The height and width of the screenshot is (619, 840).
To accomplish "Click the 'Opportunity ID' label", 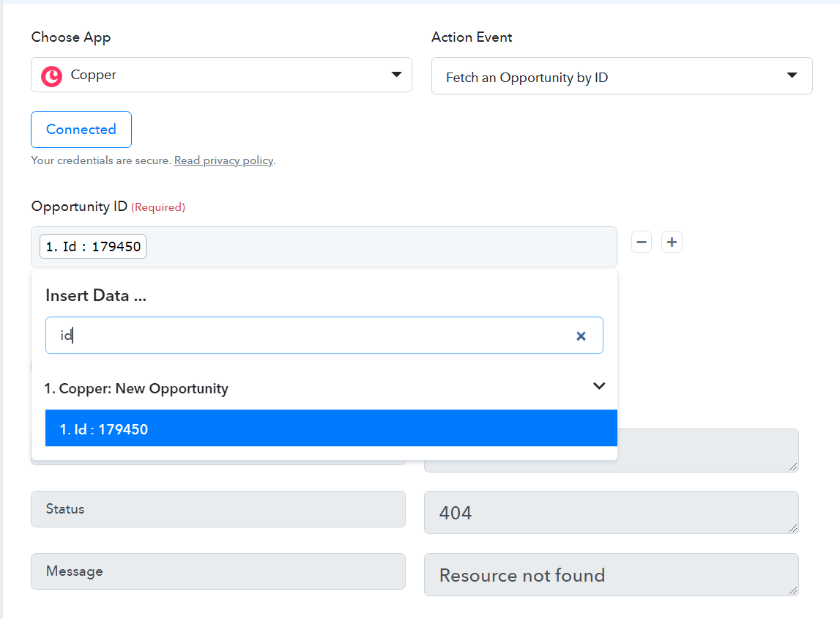I will pos(79,207).
